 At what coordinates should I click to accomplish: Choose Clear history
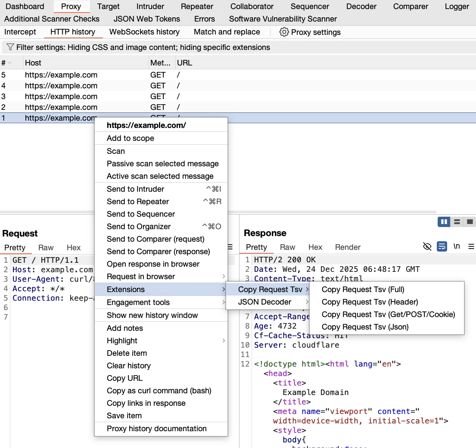tap(161, 365)
